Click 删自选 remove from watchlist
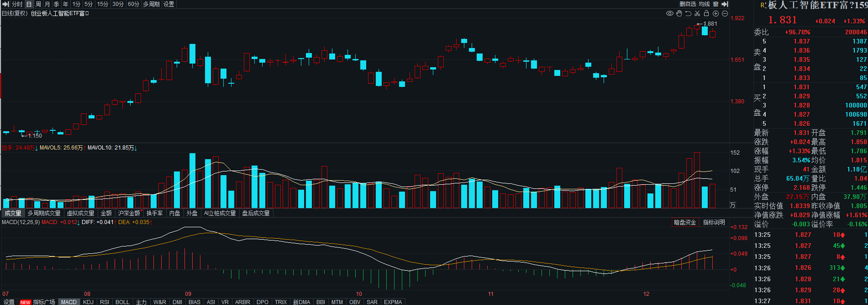Image resolution: width=868 pixels, height=305 pixels. tap(688, 4)
